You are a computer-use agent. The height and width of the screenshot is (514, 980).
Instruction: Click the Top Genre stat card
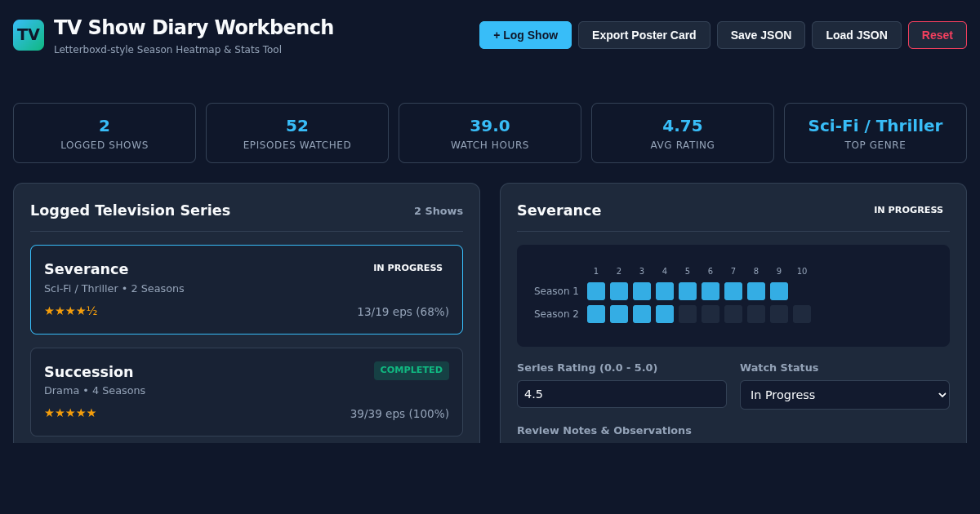pyautogui.click(x=875, y=133)
